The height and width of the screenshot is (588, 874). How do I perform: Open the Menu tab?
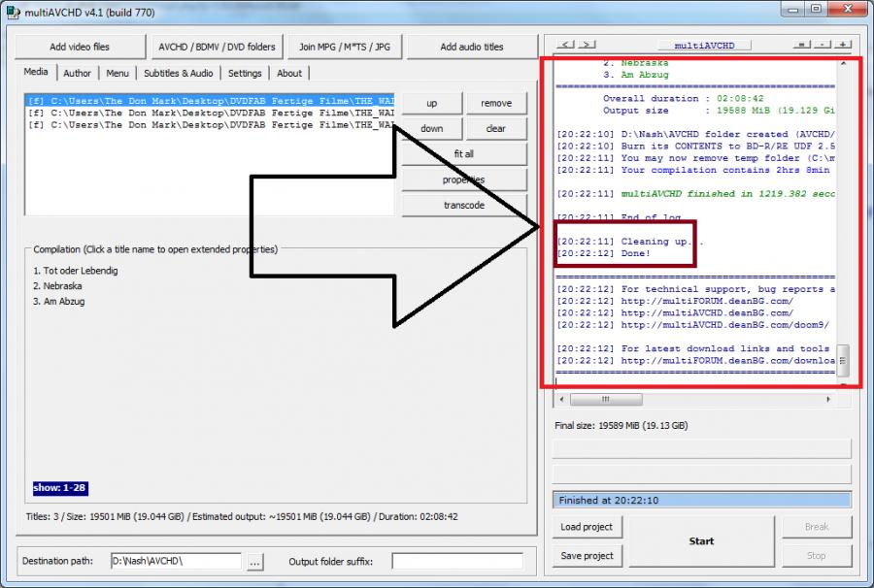118,73
